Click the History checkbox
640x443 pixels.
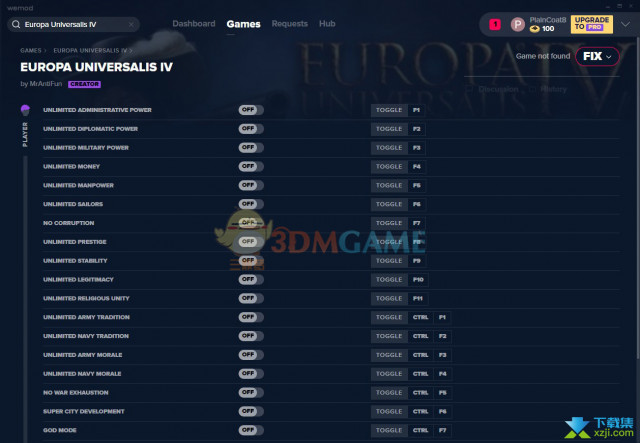[532, 89]
